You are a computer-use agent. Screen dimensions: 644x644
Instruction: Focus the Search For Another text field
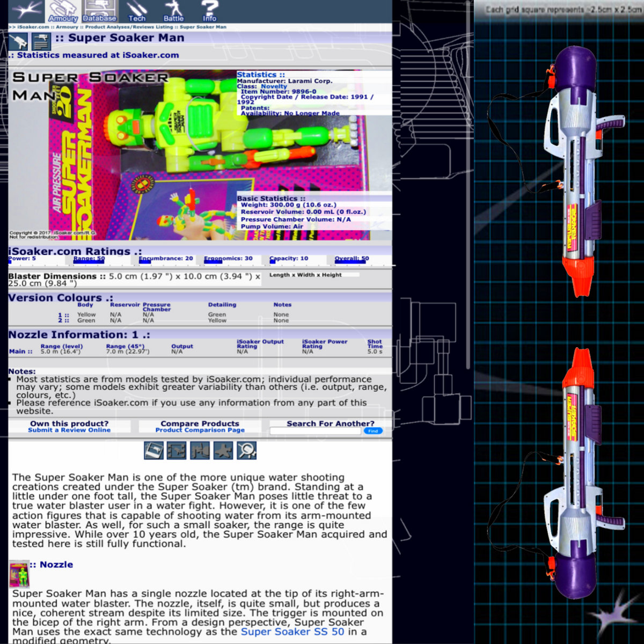[x=315, y=431]
